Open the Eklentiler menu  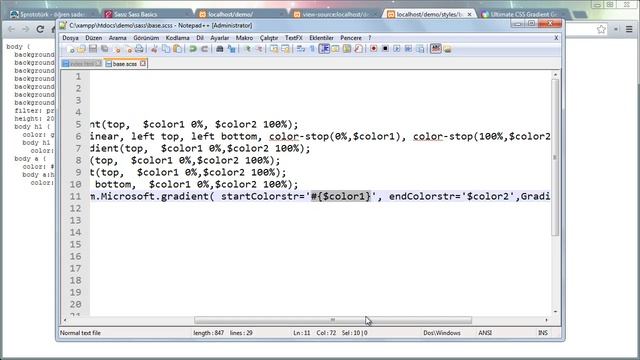321,38
